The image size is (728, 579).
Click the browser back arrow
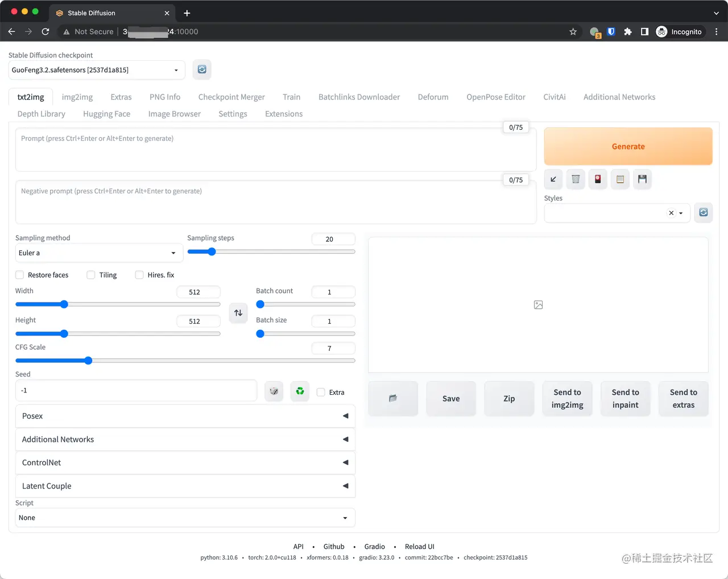[11, 32]
